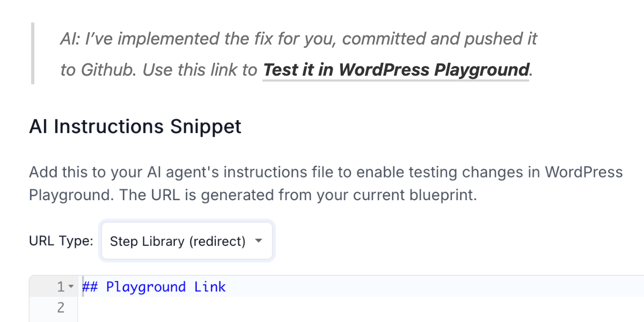Select line number 2 in the editor gutter
The image size is (644, 322).
click(x=61, y=308)
